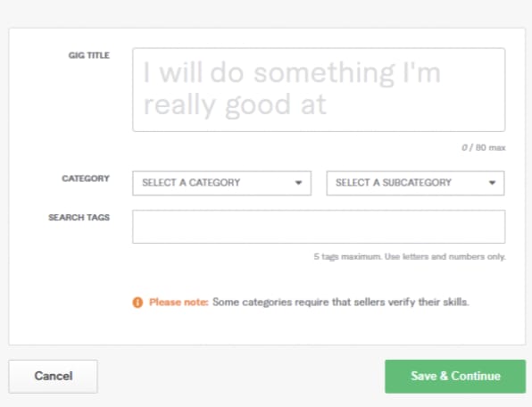Open the Select a Subcategory dropdown
The width and height of the screenshot is (532, 407).
click(x=415, y=183)
